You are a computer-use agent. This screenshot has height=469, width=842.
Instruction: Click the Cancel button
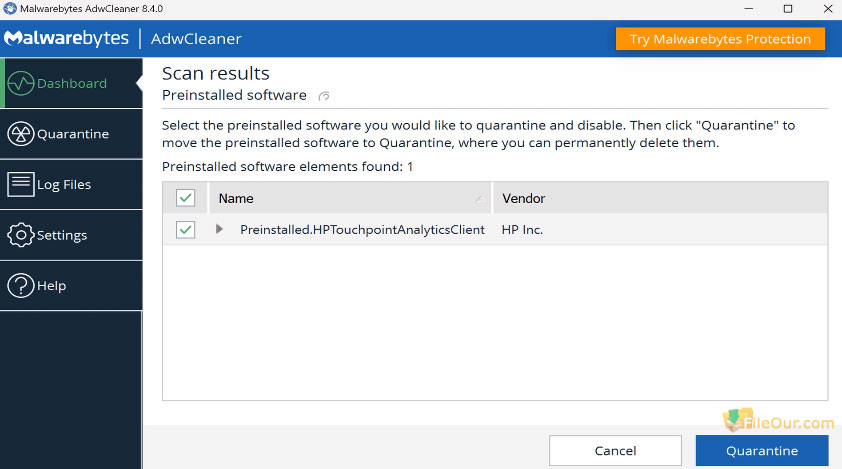click(x=615, y=451)
